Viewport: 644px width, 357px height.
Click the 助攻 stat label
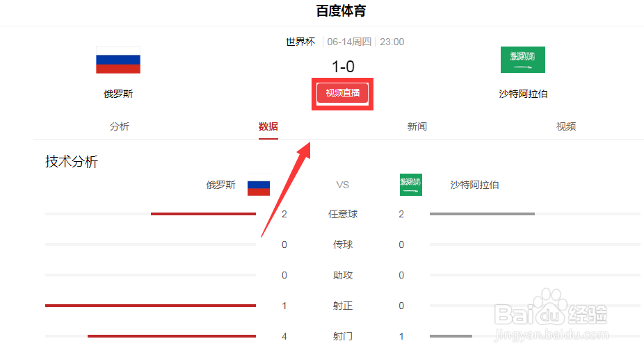343,275
